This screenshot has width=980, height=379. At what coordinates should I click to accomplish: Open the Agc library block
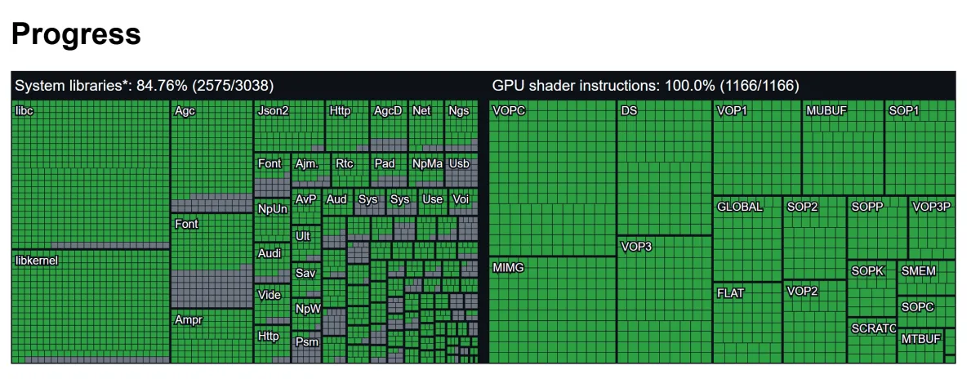212,157
